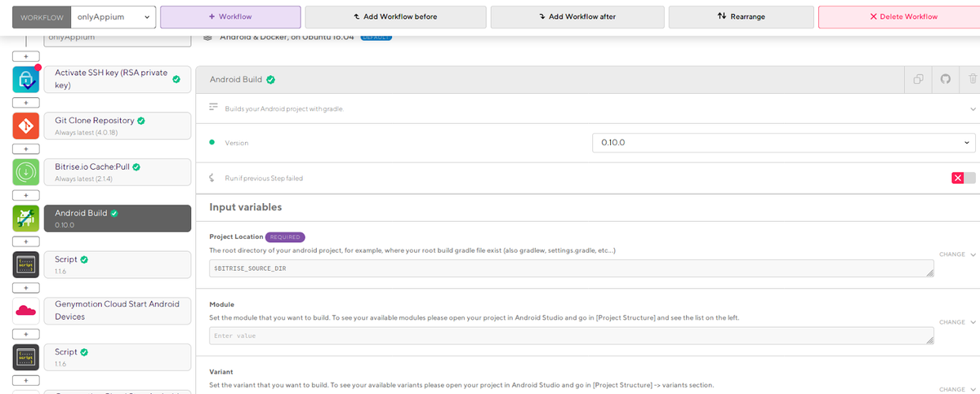The image size is (980, 394).
Task: Expand CHANGE for Module input
Action: tap(957, 322)
